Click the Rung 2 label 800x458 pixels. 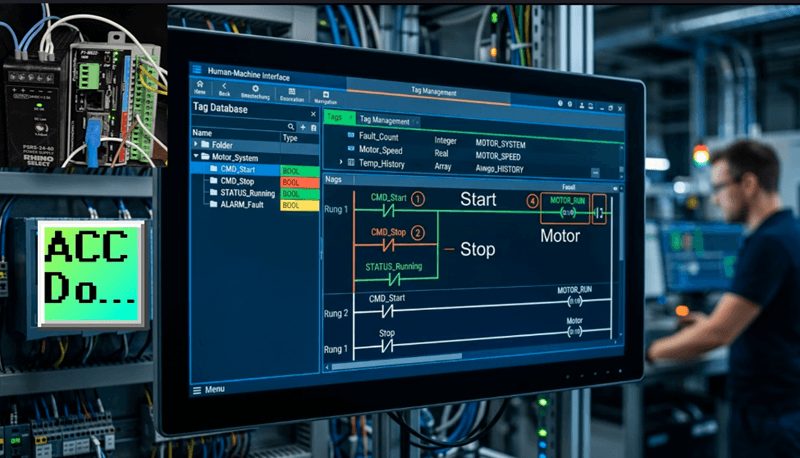pos(336,314)
